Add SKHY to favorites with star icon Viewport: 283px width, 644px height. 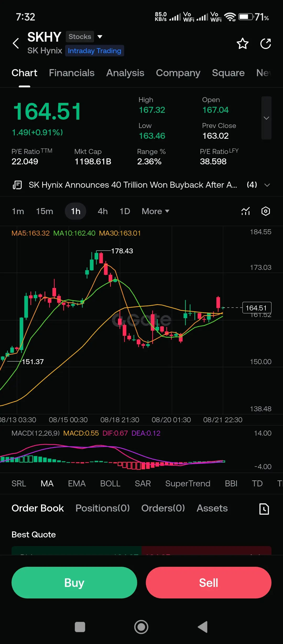click(242, 43)
